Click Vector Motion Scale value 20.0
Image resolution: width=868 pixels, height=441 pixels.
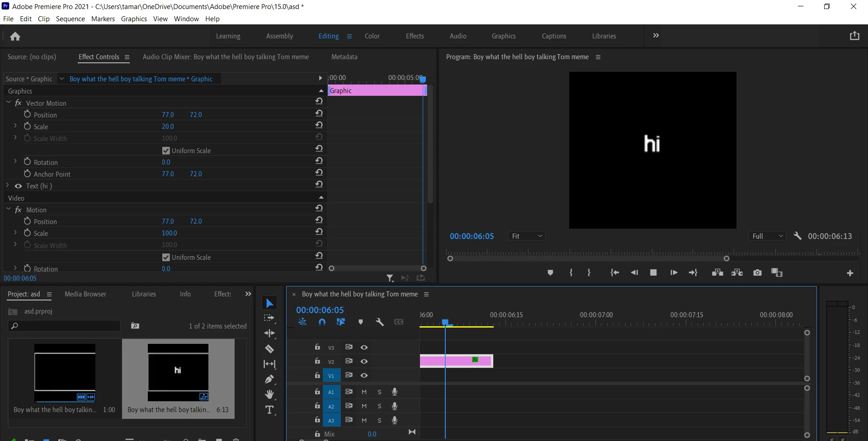[x=168, y=127]
